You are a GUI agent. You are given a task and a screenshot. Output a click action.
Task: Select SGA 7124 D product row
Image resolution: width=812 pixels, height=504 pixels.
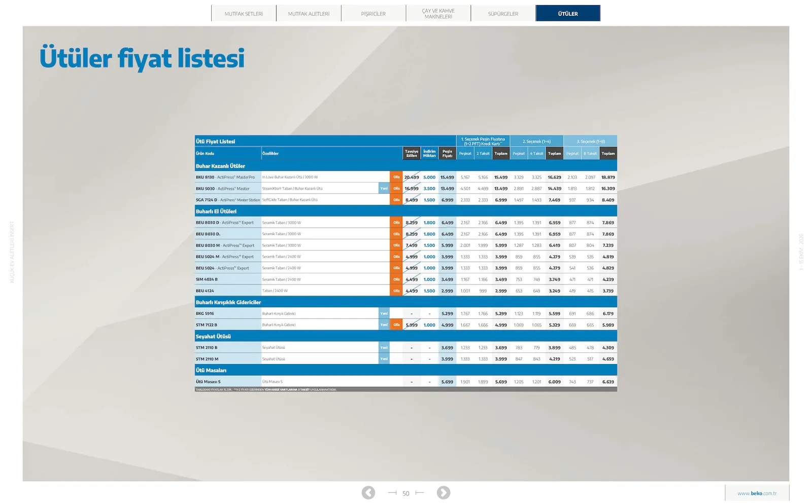(406, 200)
